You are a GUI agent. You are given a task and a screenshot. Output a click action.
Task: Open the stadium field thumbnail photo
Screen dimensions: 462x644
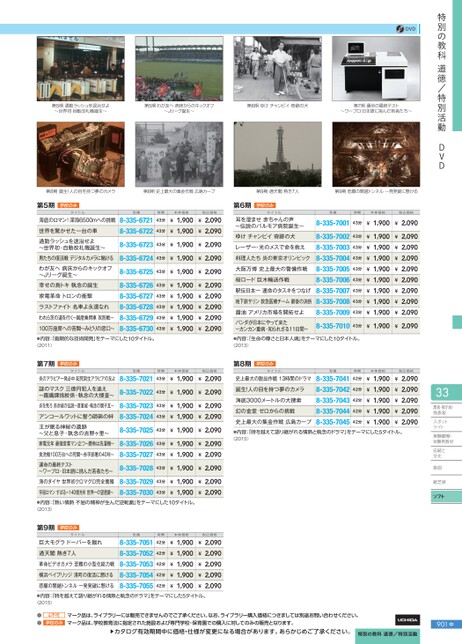click(179, 69)
